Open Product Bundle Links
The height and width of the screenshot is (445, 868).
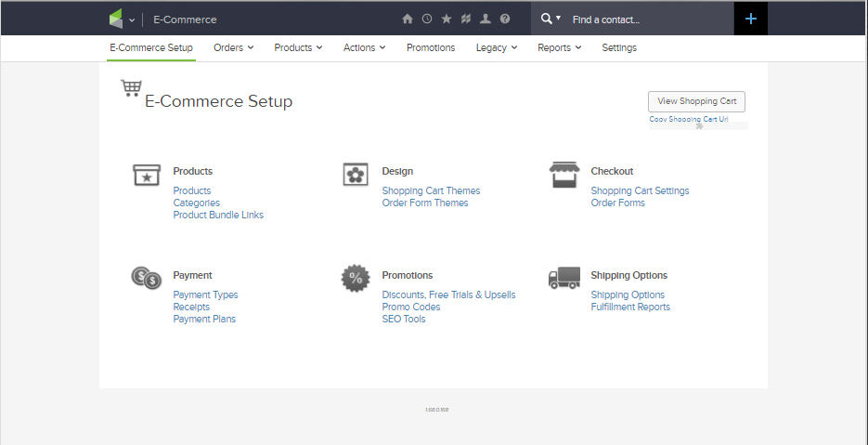tap(219, 215)
